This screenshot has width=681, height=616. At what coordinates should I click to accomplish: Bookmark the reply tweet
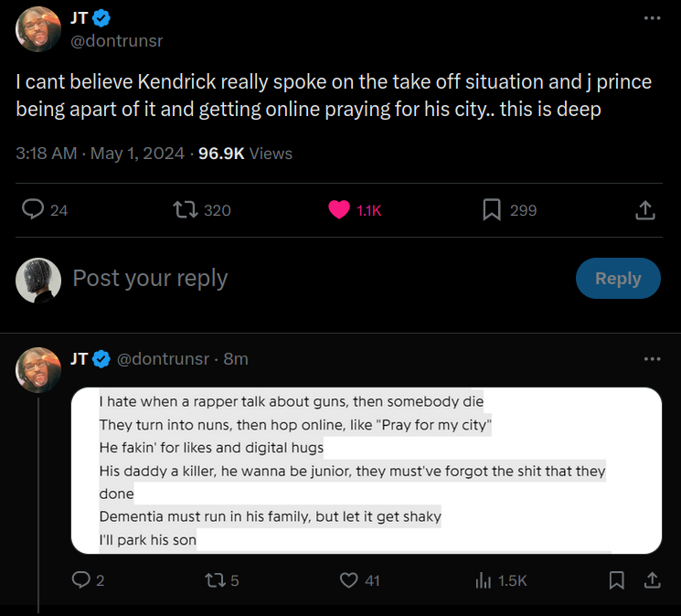617,580
